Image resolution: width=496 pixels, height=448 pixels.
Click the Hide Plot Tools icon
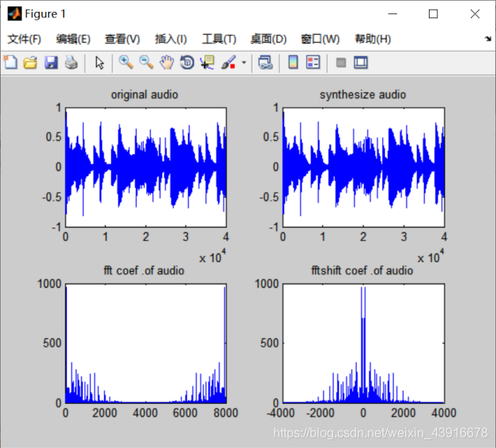340,62
